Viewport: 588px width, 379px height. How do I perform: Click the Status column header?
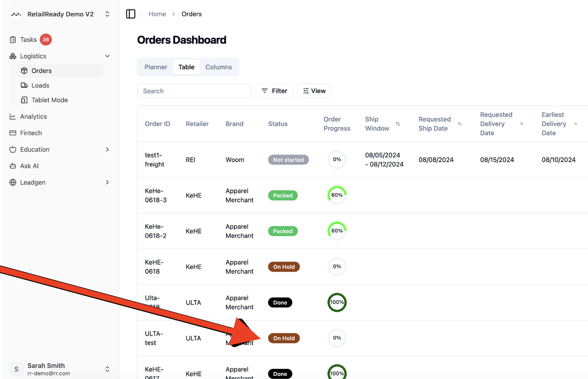tap(278, 124)
